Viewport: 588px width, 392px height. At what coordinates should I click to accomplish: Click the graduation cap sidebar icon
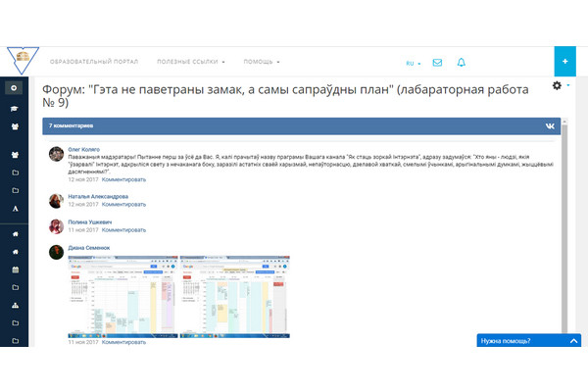point(15,110)
